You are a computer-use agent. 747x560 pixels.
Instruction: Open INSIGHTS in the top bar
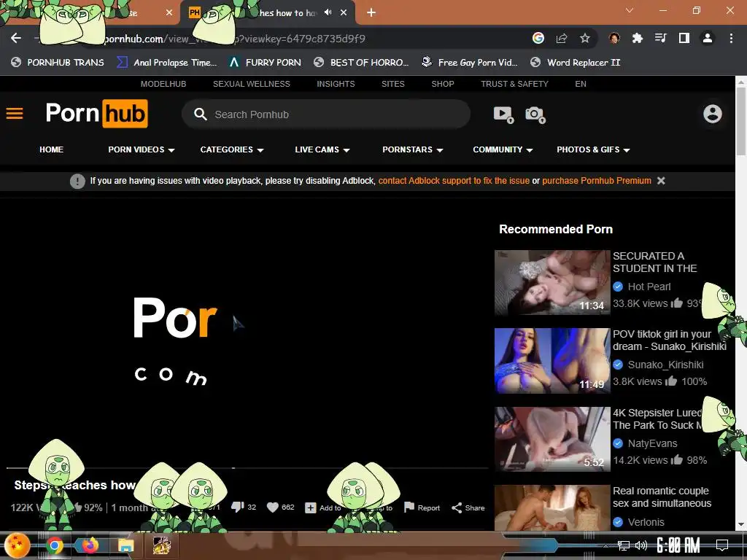(x=336, y=84)
